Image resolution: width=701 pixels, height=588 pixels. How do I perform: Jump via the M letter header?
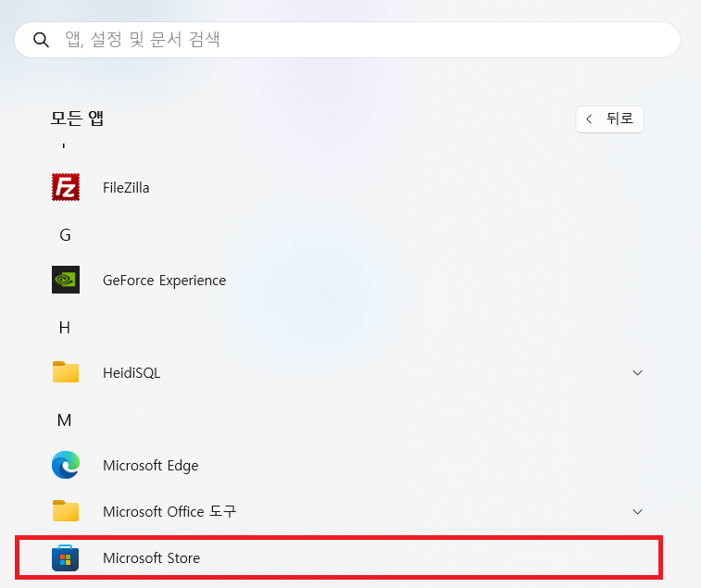click(65, 420)
